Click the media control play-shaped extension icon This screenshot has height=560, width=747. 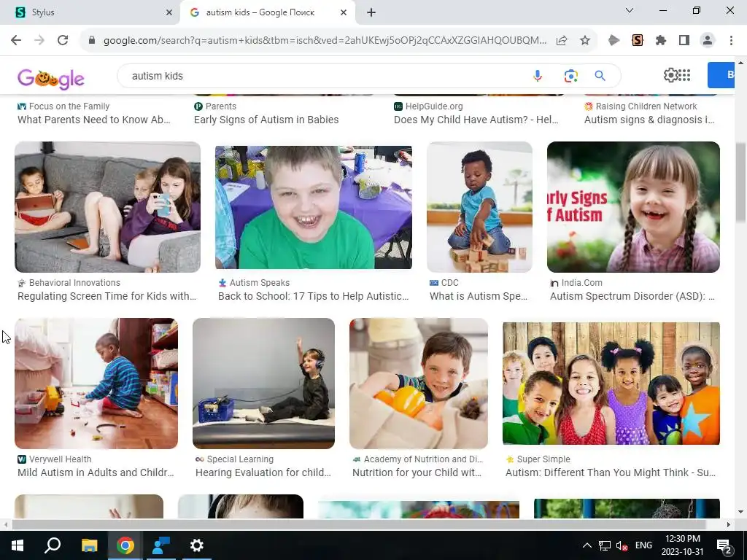pyautogui.click(x=614, y=41)
